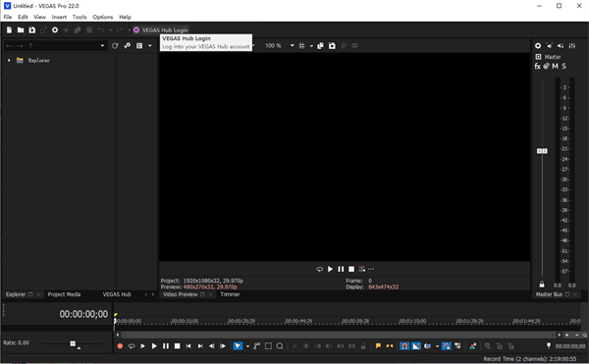Switch to the Explorer tab
Viewport: 589px width, 364px height.
click(x=16, y=294)
